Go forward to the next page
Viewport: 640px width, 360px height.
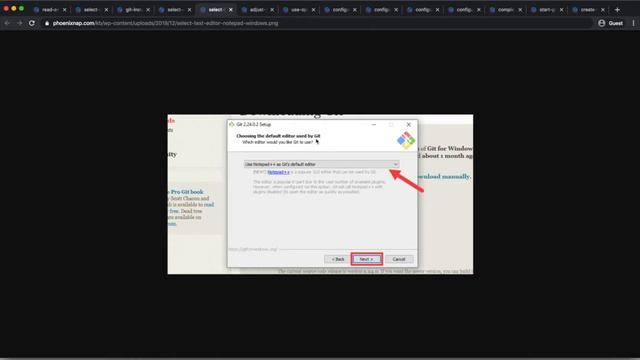pyautogui.click(x=19, y=23)
